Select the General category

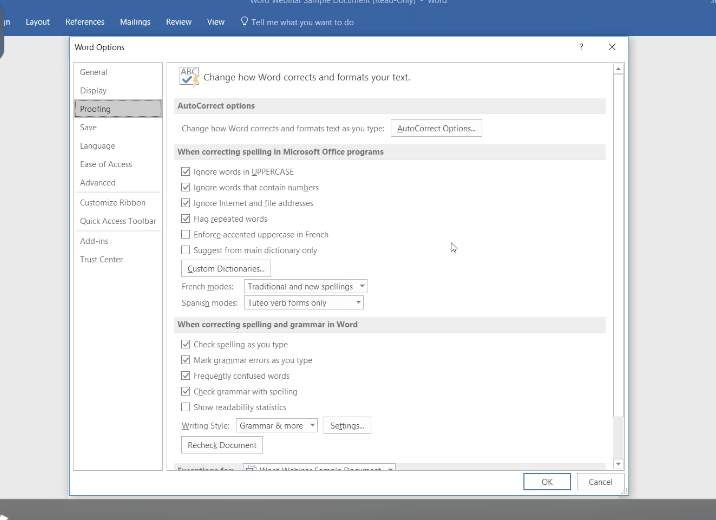coord(118,72)
